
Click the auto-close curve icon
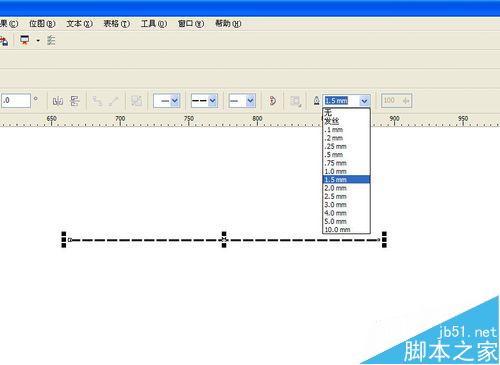click(272, 101)
